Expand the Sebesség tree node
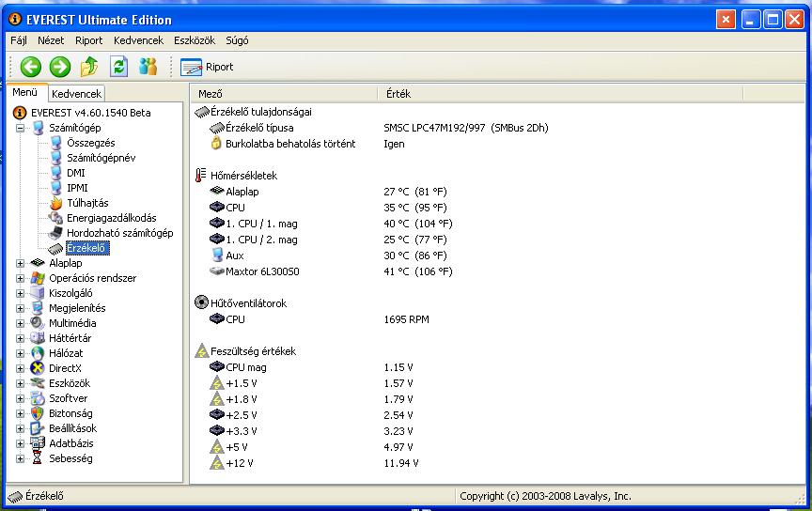 (x=20, y=458)
